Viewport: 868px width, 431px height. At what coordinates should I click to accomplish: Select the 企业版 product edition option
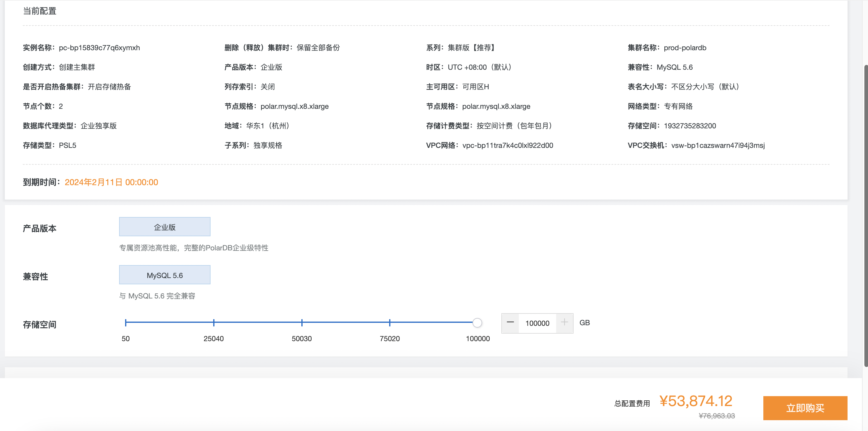(165, 227)
